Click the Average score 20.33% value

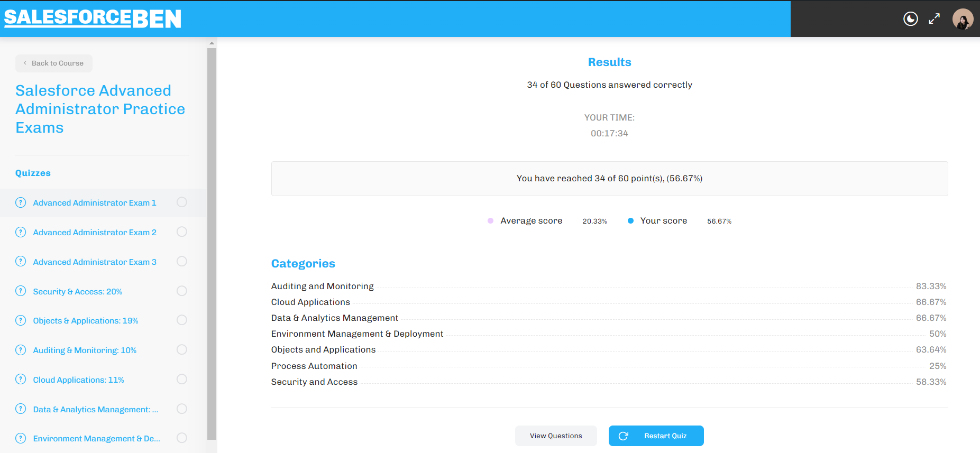594,221
